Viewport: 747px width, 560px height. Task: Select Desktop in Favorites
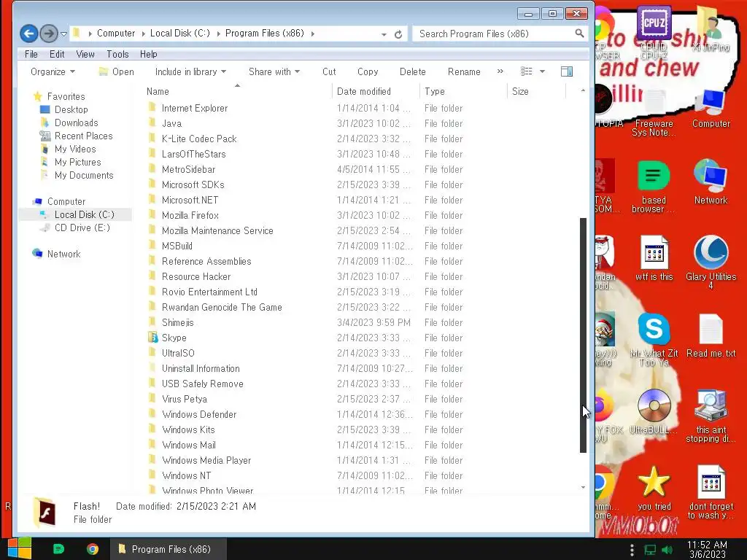pyautogui.click(x=71, y=109)
